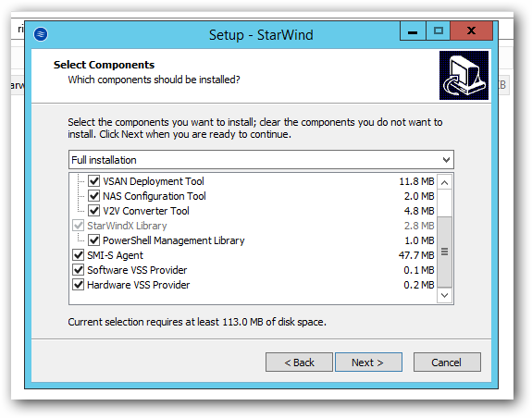This screenshot has height=418, width=532.
Task: Click the '11.8 MB' size value
Action: point(416,181)
